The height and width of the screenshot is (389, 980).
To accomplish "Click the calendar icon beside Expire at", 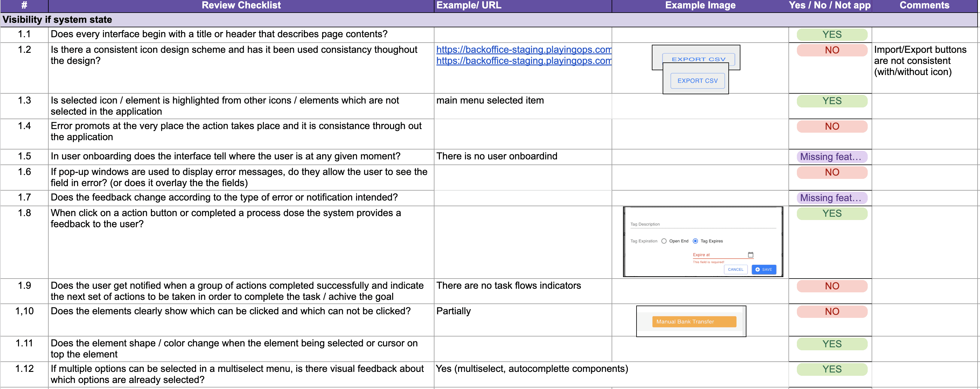I will point(750,255).
